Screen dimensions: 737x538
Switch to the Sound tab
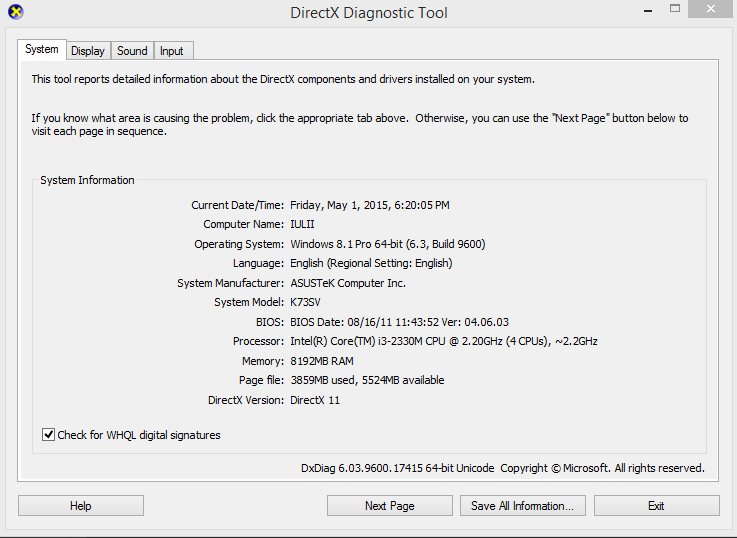tap(132, 51)
